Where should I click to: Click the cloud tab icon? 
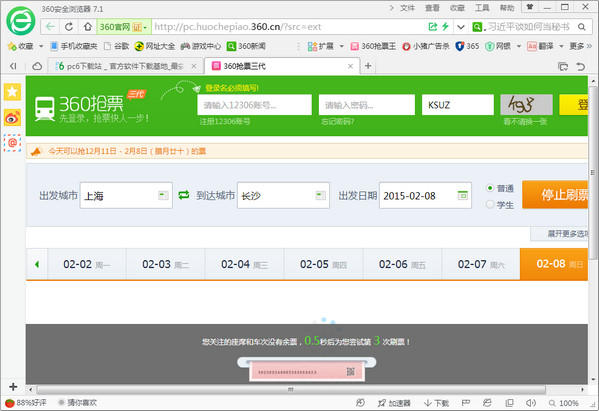37,66
